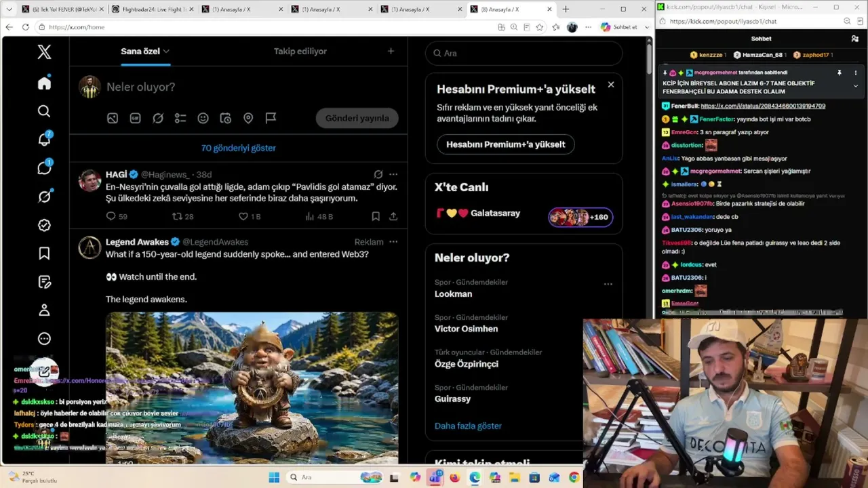The width and height of the screenshot is (868, 488).
Task: Add media image icon in composer
Action: 113,118
